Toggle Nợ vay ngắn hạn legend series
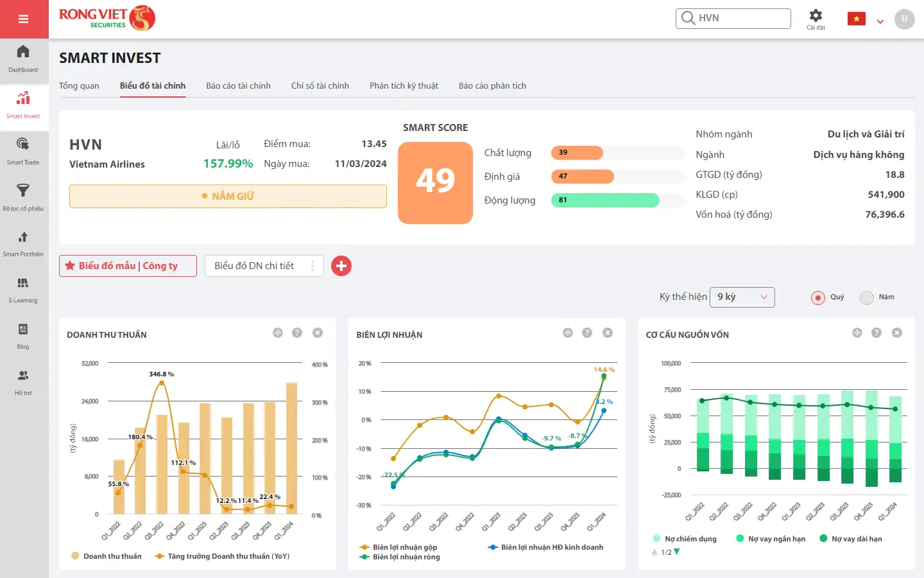This screenshot has width=924, height=578. [x=771, y=539]
